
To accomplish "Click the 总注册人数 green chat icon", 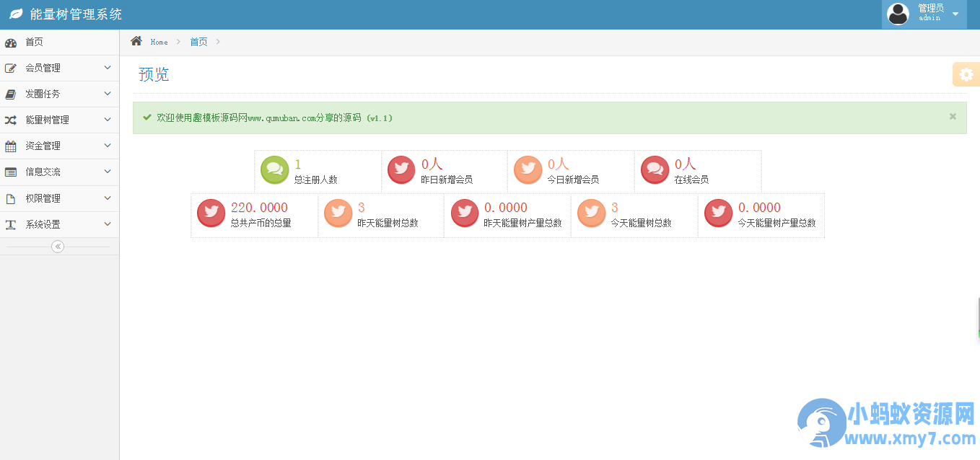I will point(274,170).
